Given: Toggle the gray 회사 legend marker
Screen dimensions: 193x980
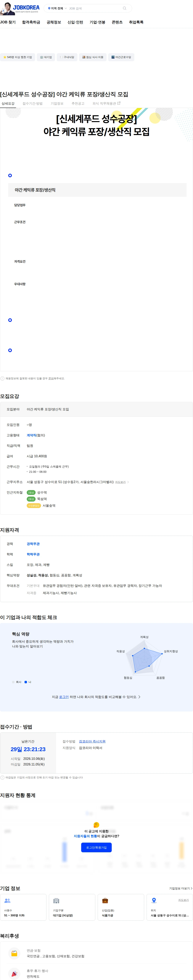Looking at the screenshot, I should click(13, 682).
